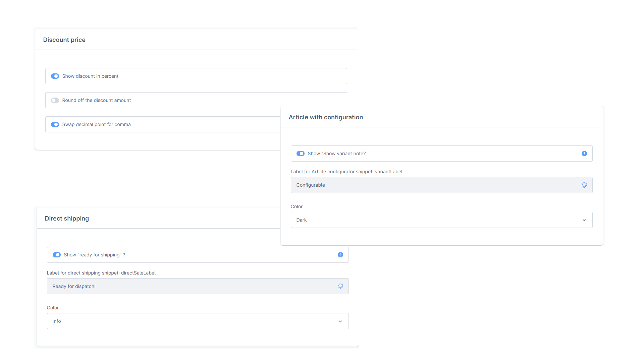
Task: Click label for directSaleLabel snippet
Action: tap(101, 273)
